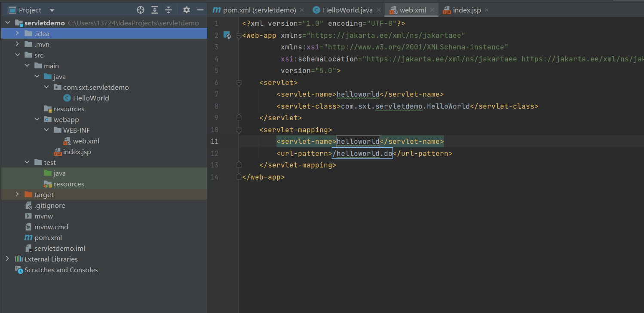Collapse the java source folder under main
This screenshot has height=313, width=644.
point(37,76)
